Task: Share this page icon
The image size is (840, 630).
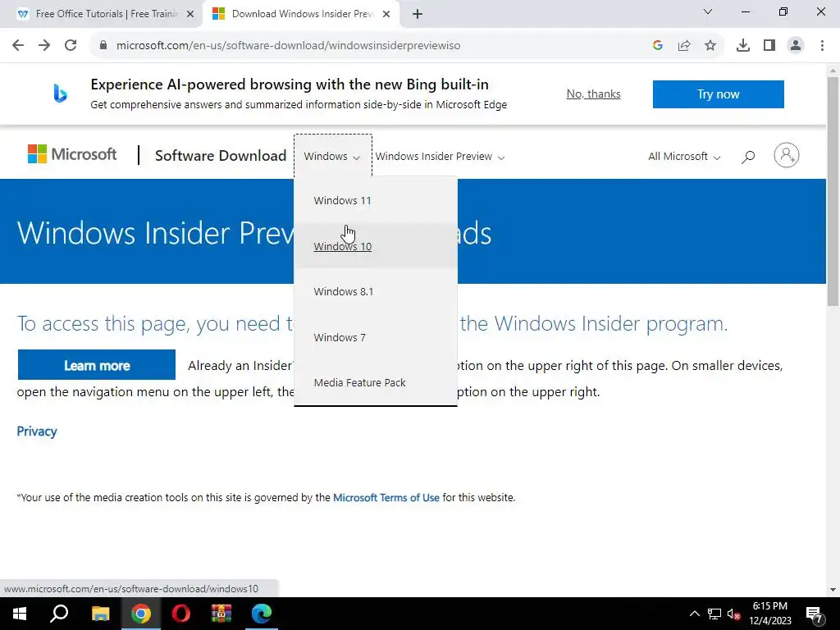Action: pyautogui.click(x=684, y=45)
